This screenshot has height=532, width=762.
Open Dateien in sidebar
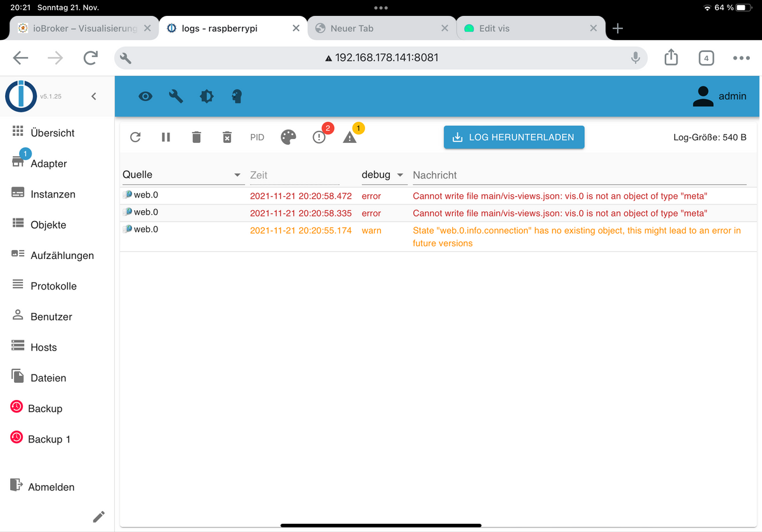(57, 378)
